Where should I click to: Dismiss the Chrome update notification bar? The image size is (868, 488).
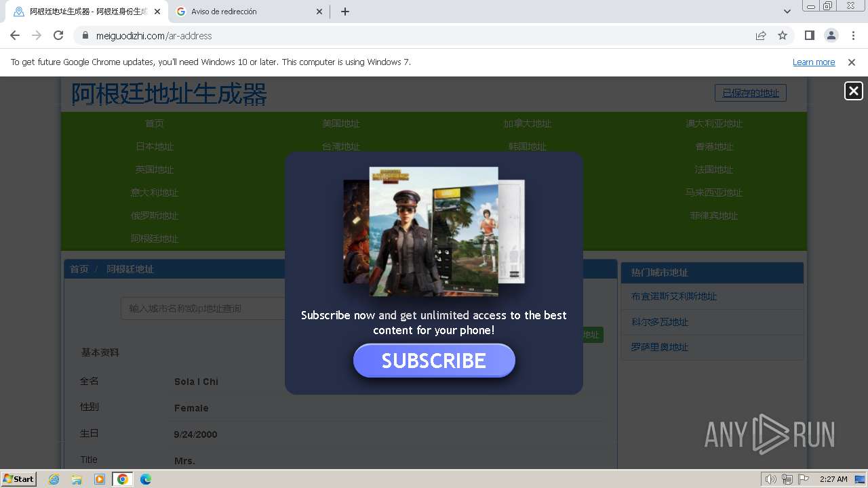pos(852,62)
